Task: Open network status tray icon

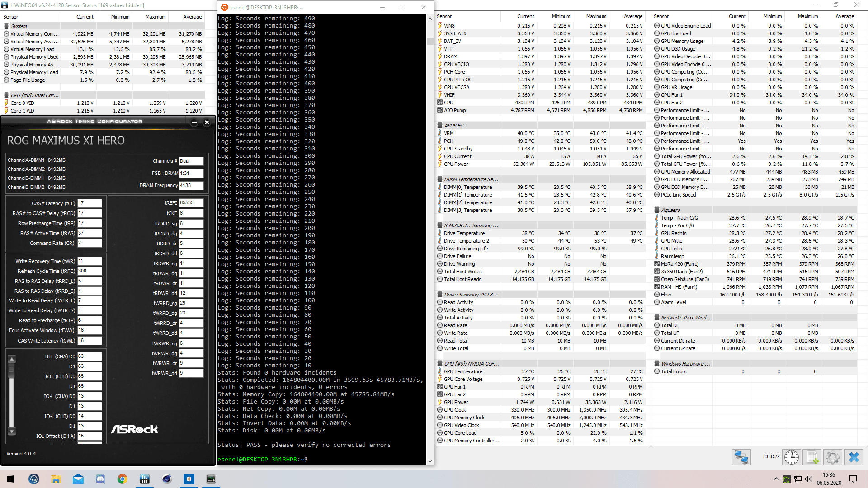Action: [798, 479]
